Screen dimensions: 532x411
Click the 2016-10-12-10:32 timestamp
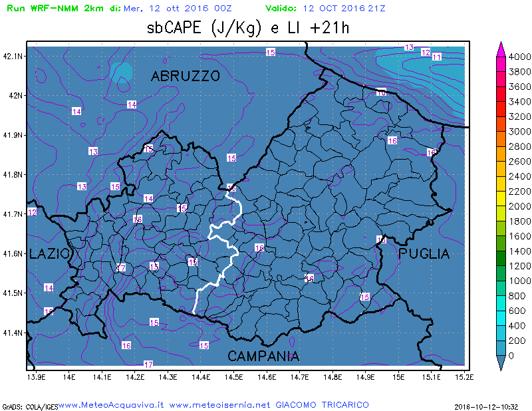tap(486, 407)
